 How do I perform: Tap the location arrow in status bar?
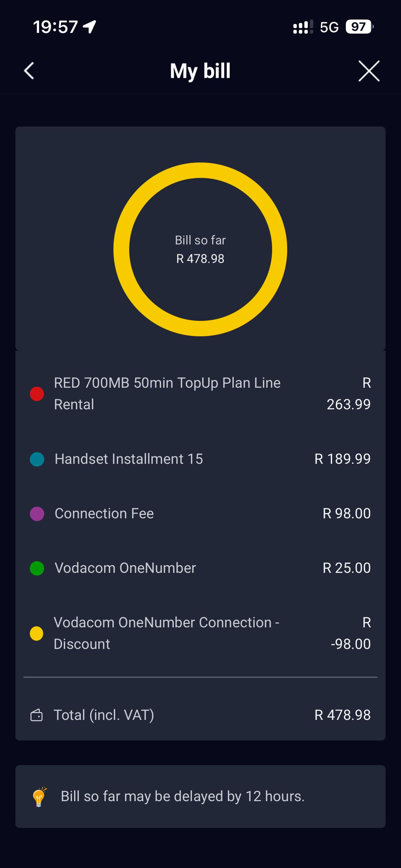90,27
